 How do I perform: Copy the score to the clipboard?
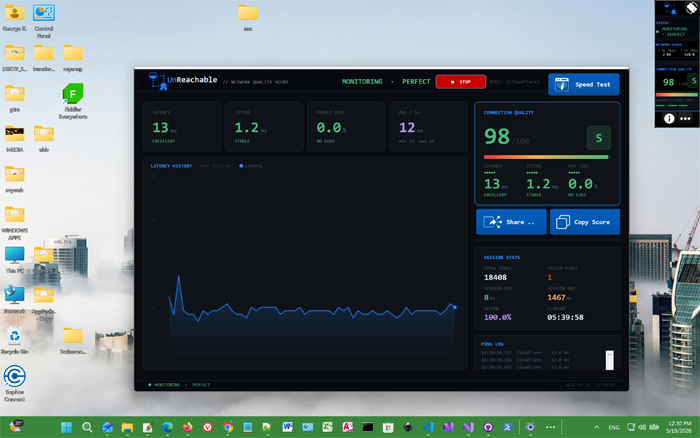[x=585, y=222]
